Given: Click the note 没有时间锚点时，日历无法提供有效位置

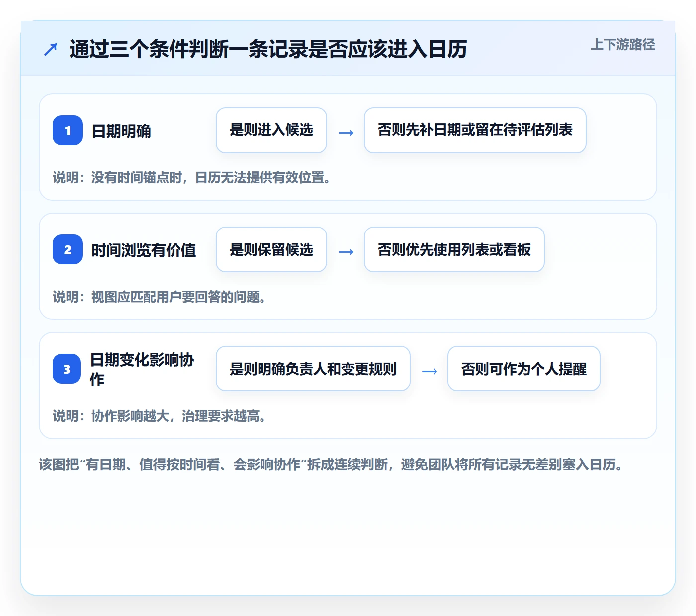Looking at the screenshot, I should [192, 178].
